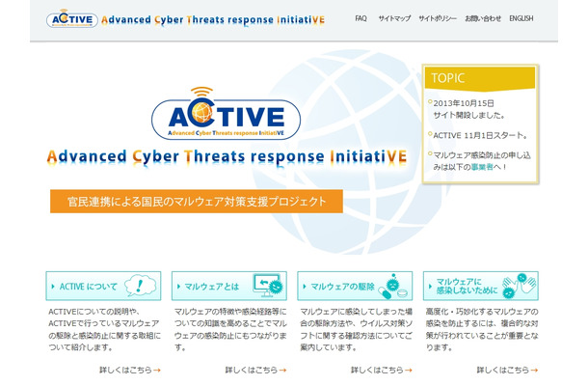Open the マルウェアの駆除 banner
Viewport: 588px width, 386px height.
(x=355, y=286)
